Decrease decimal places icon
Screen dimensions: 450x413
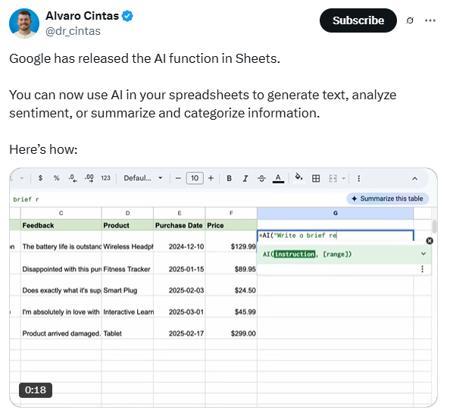pos(73,178)
